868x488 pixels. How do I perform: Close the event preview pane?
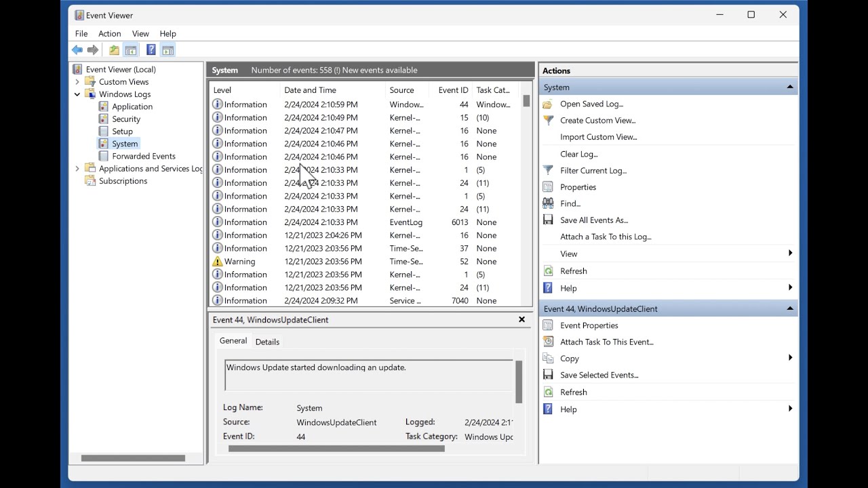click(x=521, y=319)
